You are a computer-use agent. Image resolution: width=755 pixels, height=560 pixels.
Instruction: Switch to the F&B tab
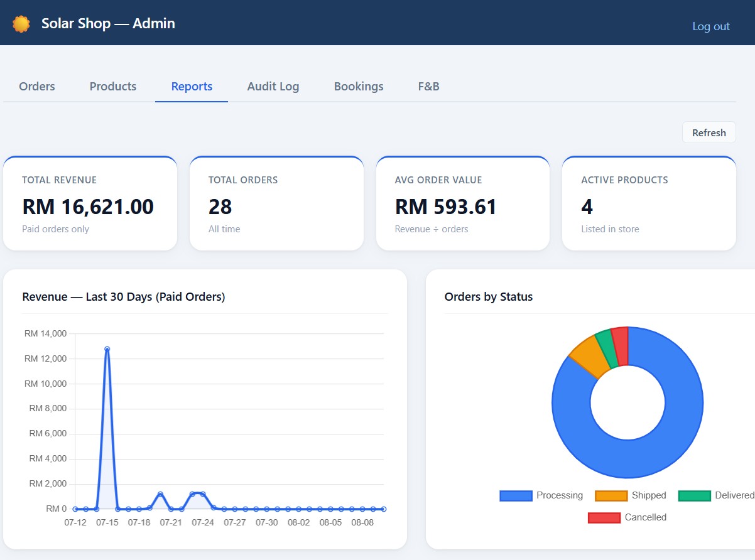(429, 87)
